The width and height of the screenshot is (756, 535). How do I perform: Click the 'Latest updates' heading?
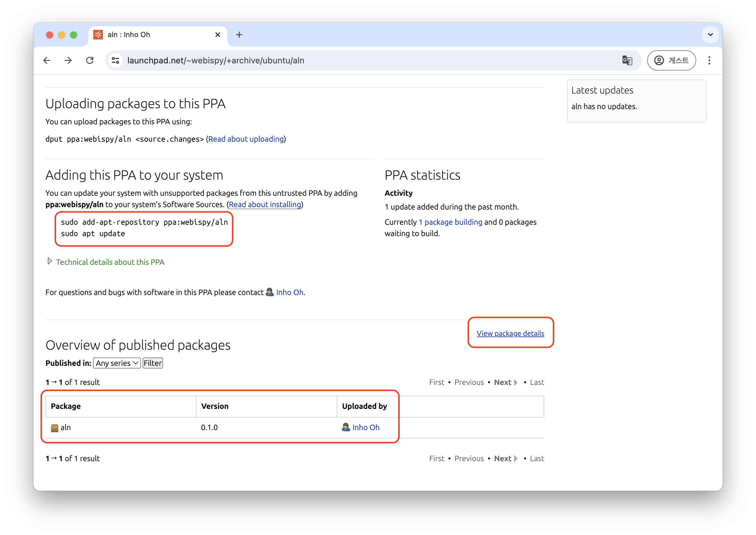(x=602, y=90)
